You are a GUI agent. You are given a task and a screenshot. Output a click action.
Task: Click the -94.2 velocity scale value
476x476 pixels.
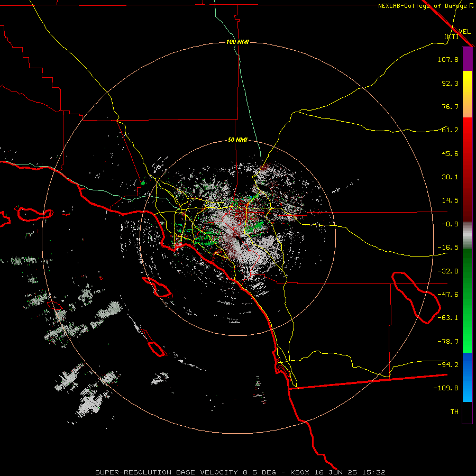448,365
